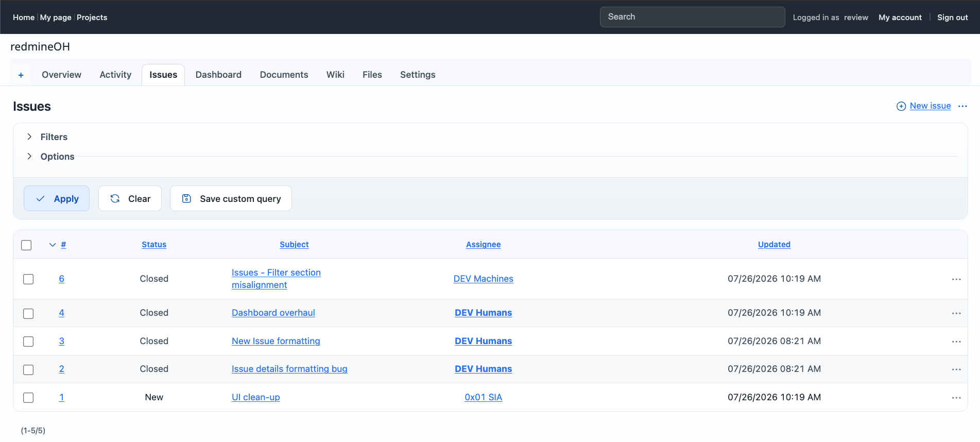The image size is (980, 442).
Task: Click the DEV Machines assignee link
Action: [483, 279]
